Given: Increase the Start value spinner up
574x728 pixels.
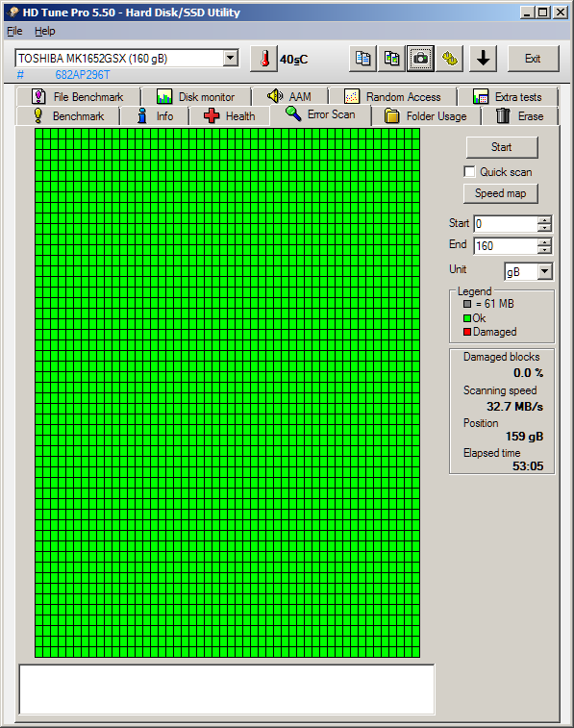Looking at the screenshot, I should tap(545, 220).
